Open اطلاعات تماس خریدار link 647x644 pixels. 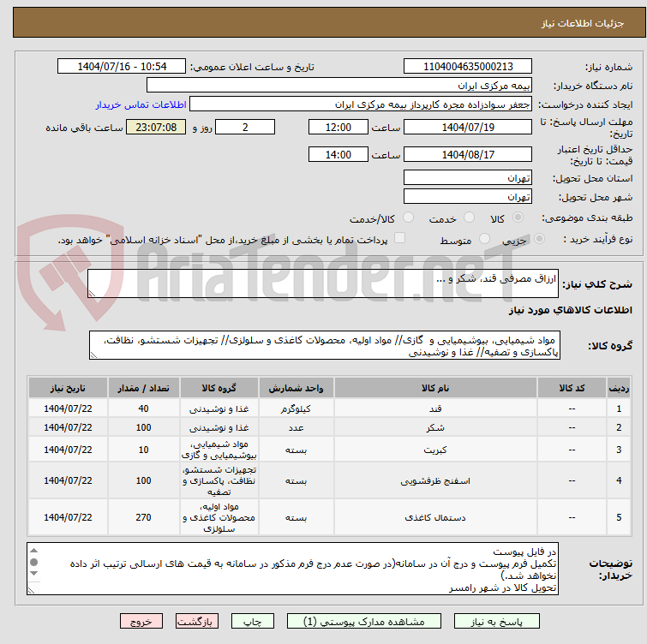[141, 104]
